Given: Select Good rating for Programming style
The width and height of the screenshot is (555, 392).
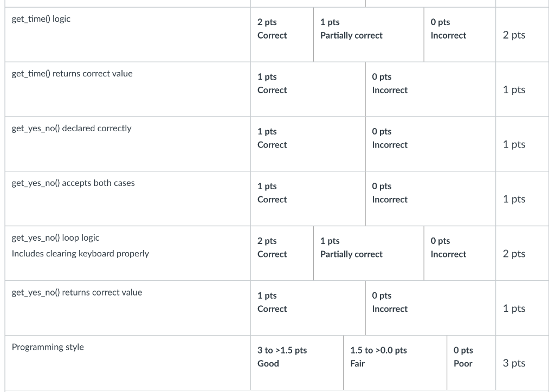Looking at the screenshot, I should coord(282,357).
